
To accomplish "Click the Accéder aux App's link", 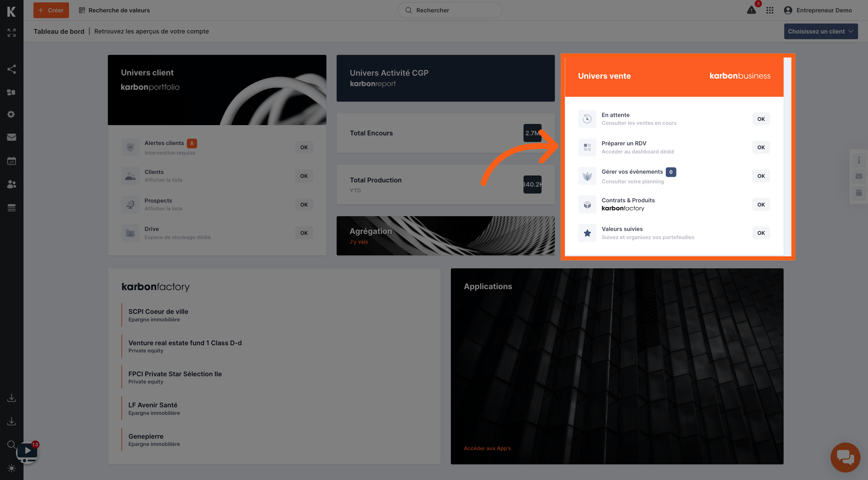I will point(487,448).
